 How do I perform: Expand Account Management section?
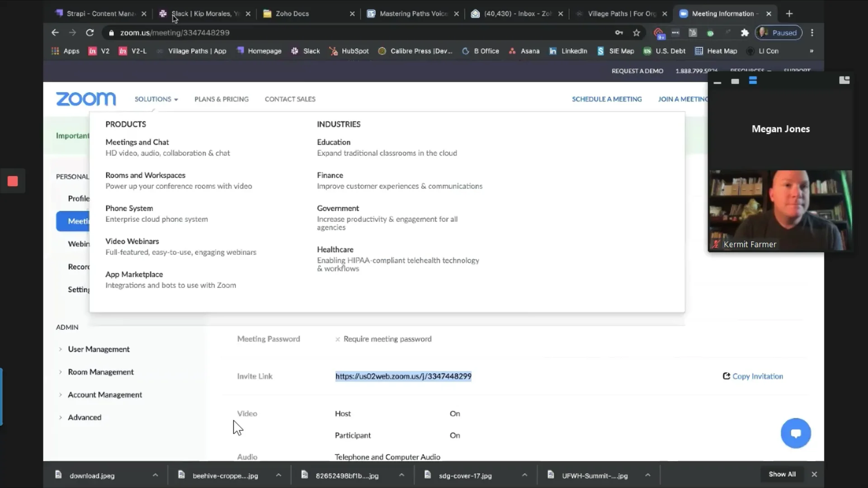[105, 394]
